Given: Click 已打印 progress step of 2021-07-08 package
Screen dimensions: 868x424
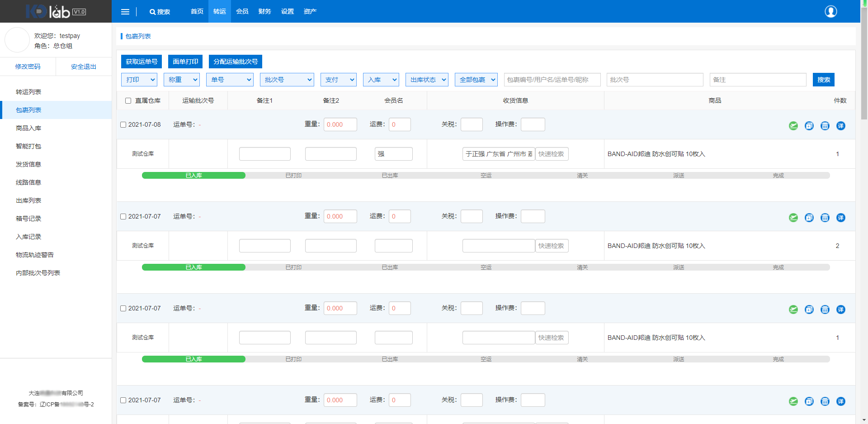Looking at the screenshot, I should pos(293,176).
